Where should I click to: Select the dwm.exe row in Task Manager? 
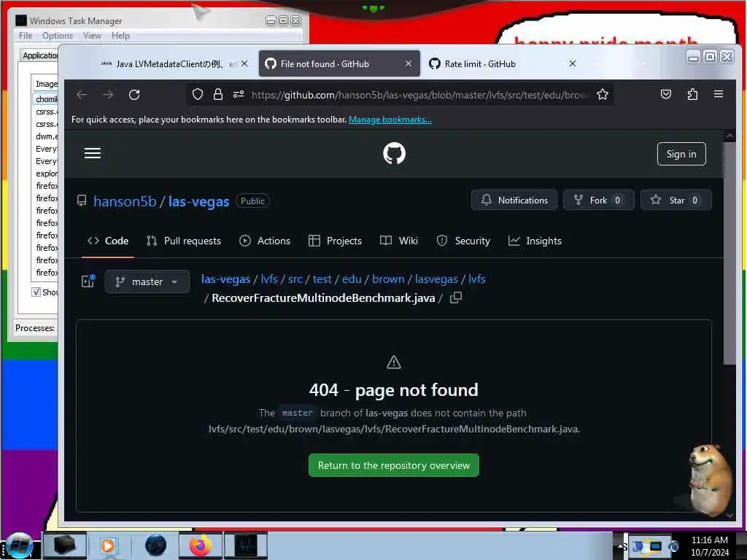(46, 136)
